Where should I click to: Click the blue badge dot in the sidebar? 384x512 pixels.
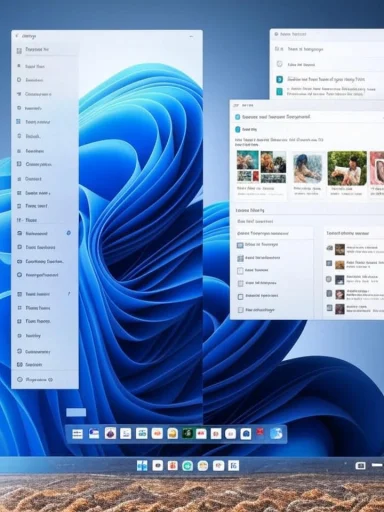69,233
